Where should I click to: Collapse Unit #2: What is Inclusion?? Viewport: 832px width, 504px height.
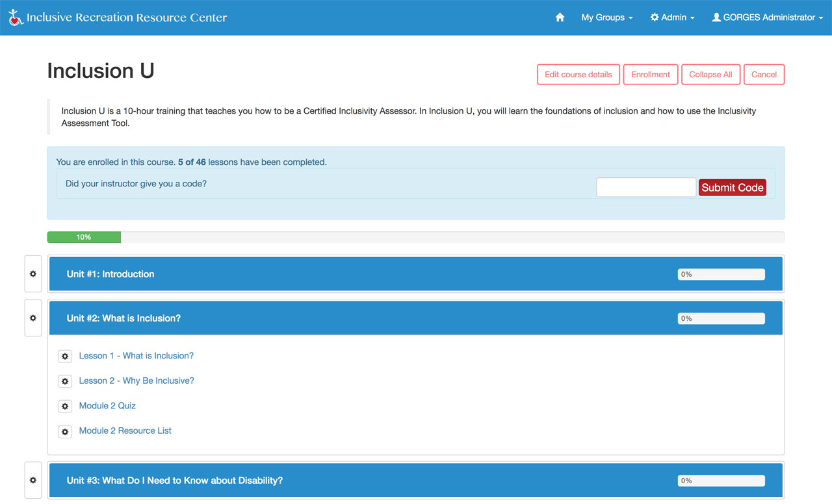(x=416, y=318)
